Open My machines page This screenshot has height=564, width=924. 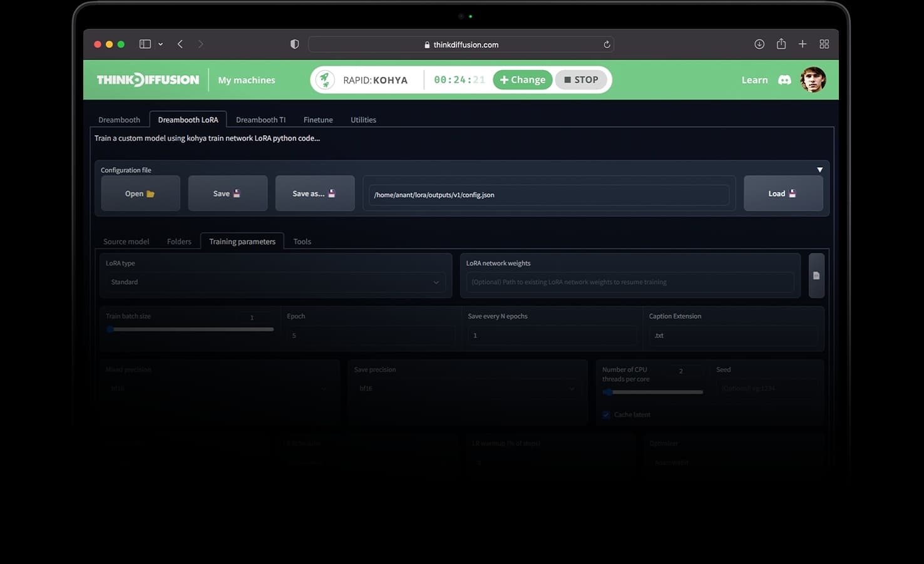coord(247,80)
